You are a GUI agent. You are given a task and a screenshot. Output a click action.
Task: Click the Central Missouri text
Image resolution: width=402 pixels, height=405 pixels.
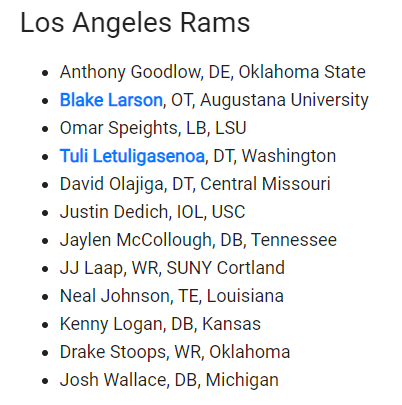click(265, 184)
